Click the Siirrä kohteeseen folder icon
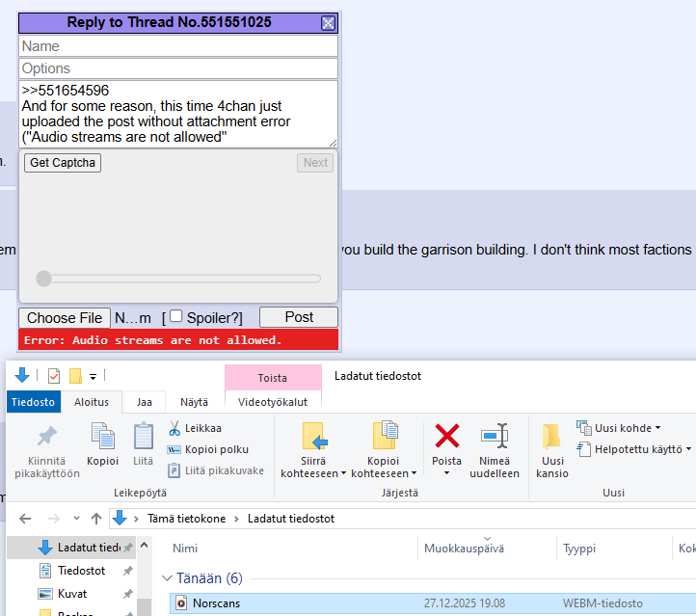696x616 pixels. (x=314, y=436)
